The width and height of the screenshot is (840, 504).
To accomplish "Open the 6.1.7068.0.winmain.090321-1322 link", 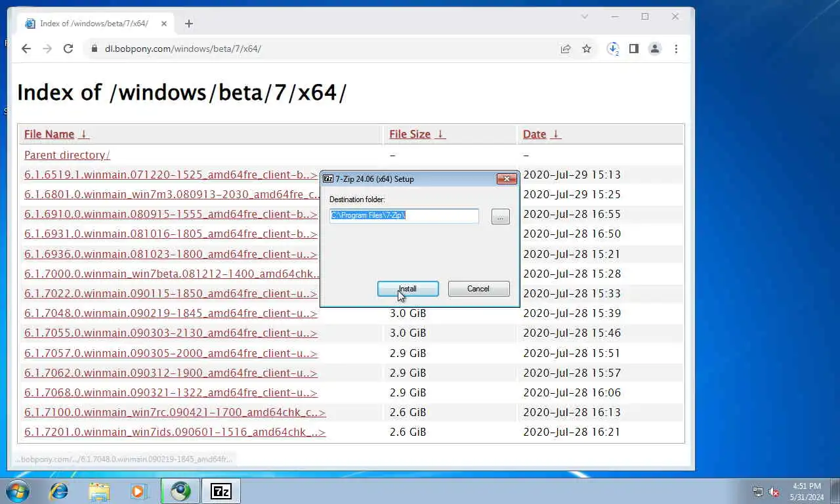I will 171,392.
